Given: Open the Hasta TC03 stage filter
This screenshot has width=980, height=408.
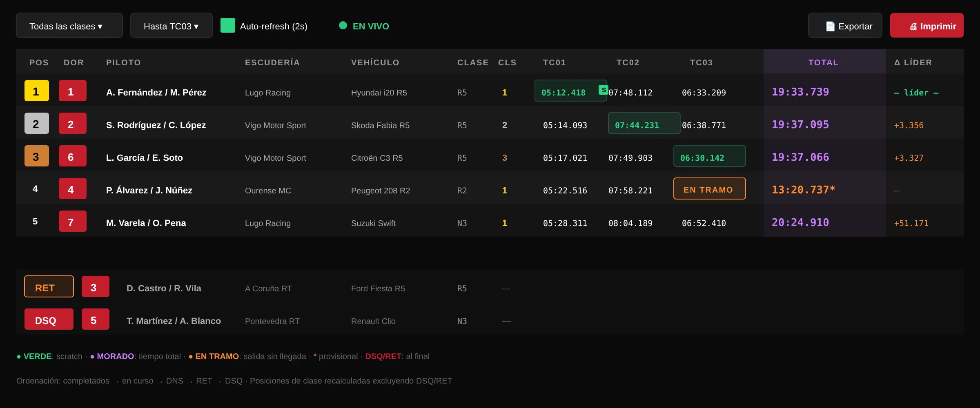Looking at the screenshot, I should (x=171, y=25).
